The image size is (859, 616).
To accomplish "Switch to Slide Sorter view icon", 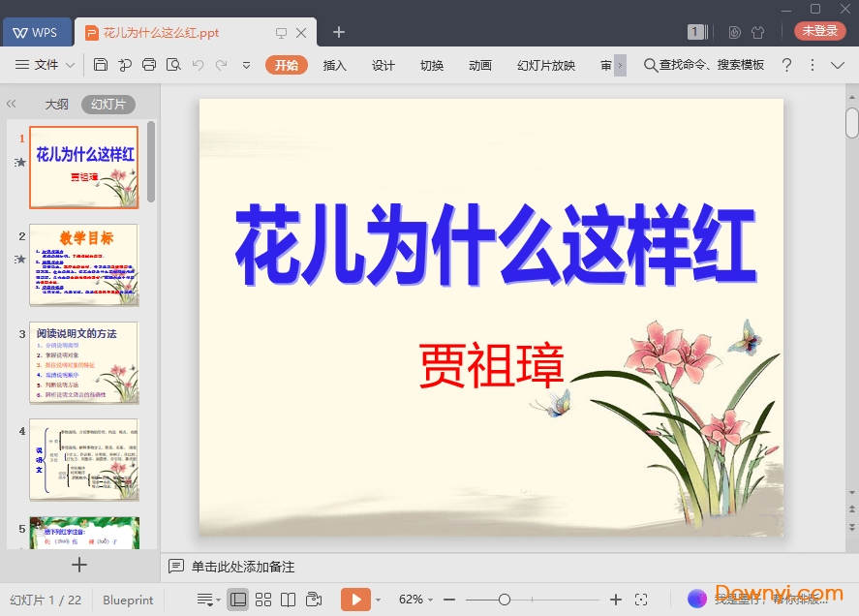I will (x=262, y=600).
